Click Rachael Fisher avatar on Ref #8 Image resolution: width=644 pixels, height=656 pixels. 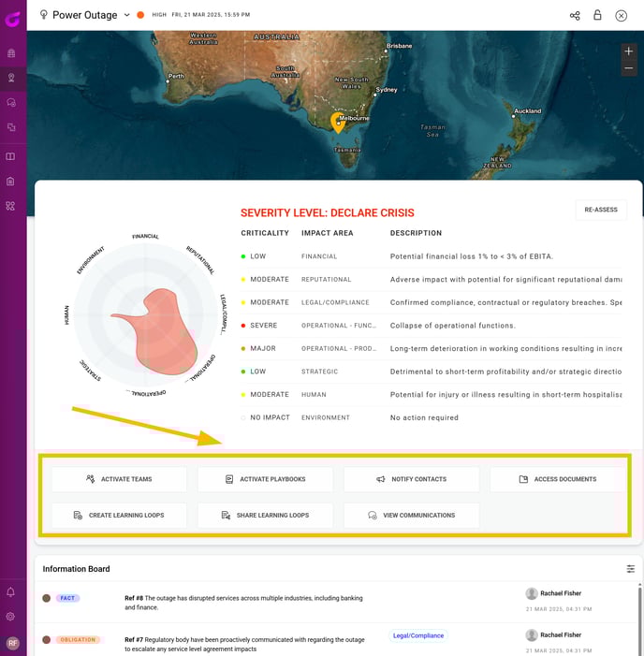coord(532,593)
